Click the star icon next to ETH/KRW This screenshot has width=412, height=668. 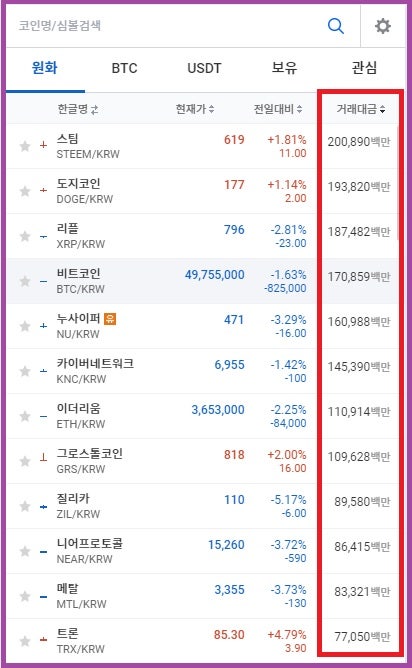(25, 416)
